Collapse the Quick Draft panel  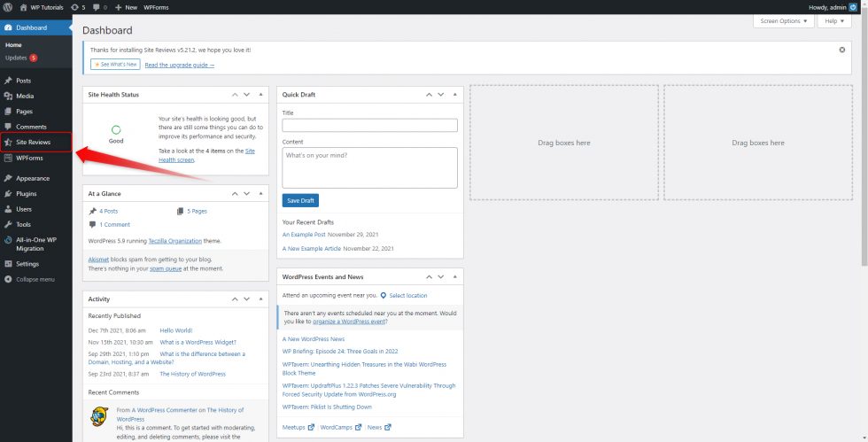click(455, 95)
